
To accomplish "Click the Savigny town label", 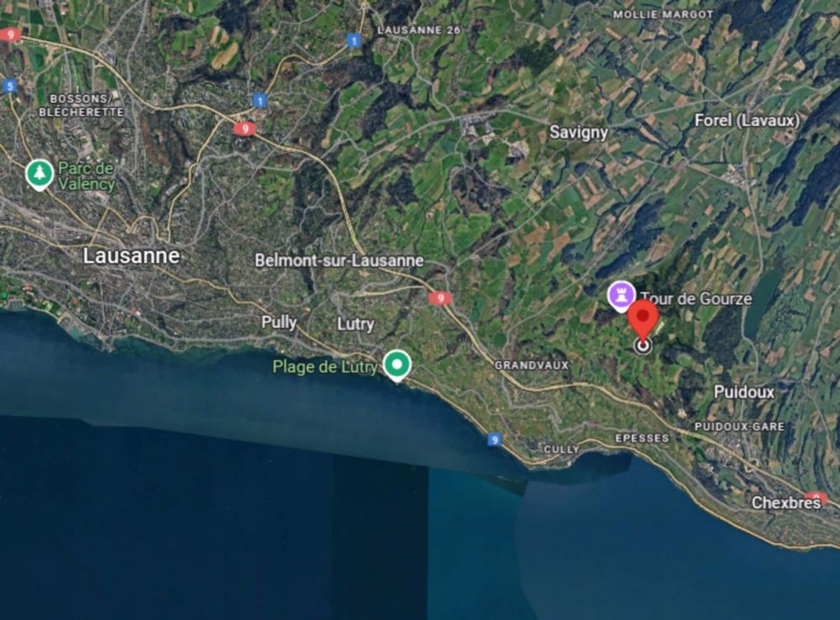I will 579,133.
